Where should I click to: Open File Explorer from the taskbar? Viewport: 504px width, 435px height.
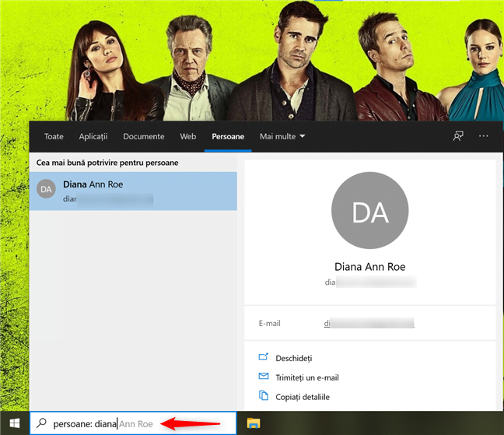click(254, 423)
